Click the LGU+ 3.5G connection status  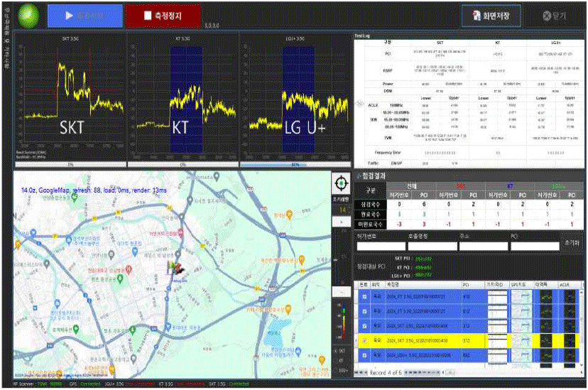point(140,384)
